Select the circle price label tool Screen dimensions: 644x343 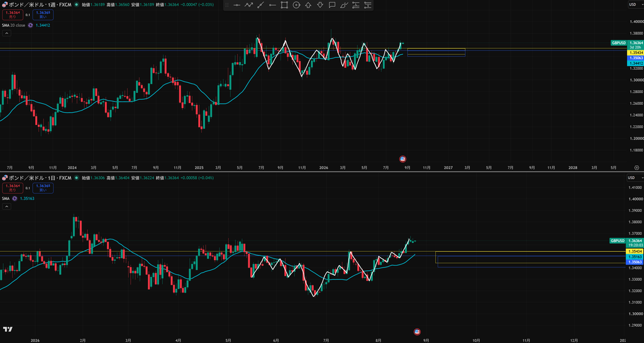pos(296,5)
